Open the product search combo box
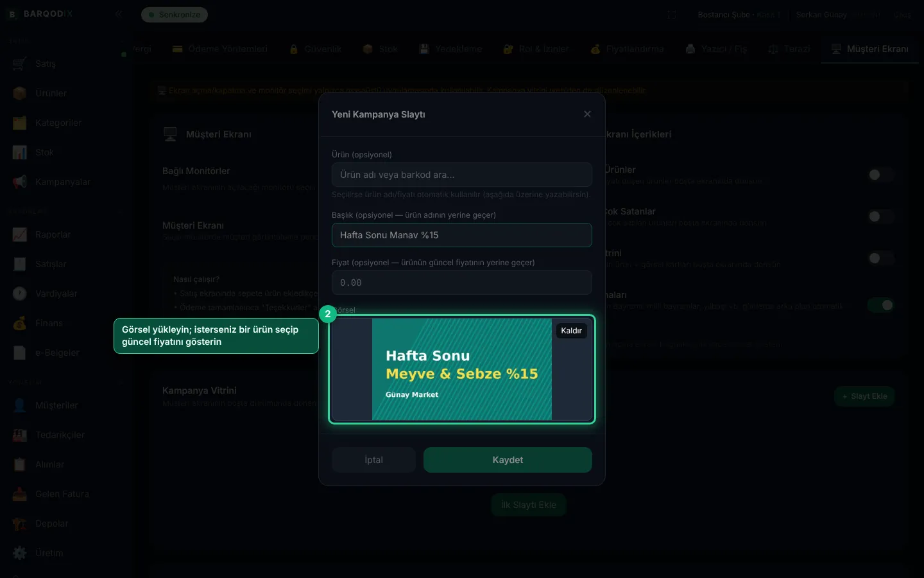Screen dimensions: 924x578 [462, 175]
